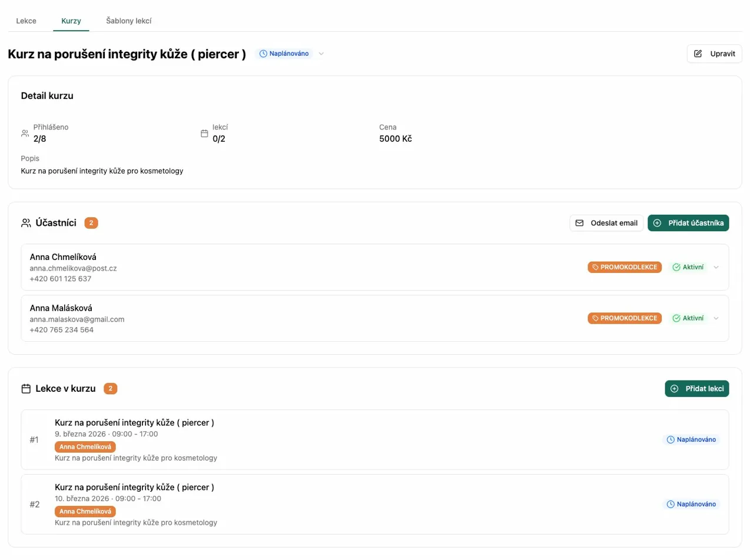The image size is (750, 560).
Task: Click the plus icon in Přidat lekci
Action: click(x=675, y=389)
